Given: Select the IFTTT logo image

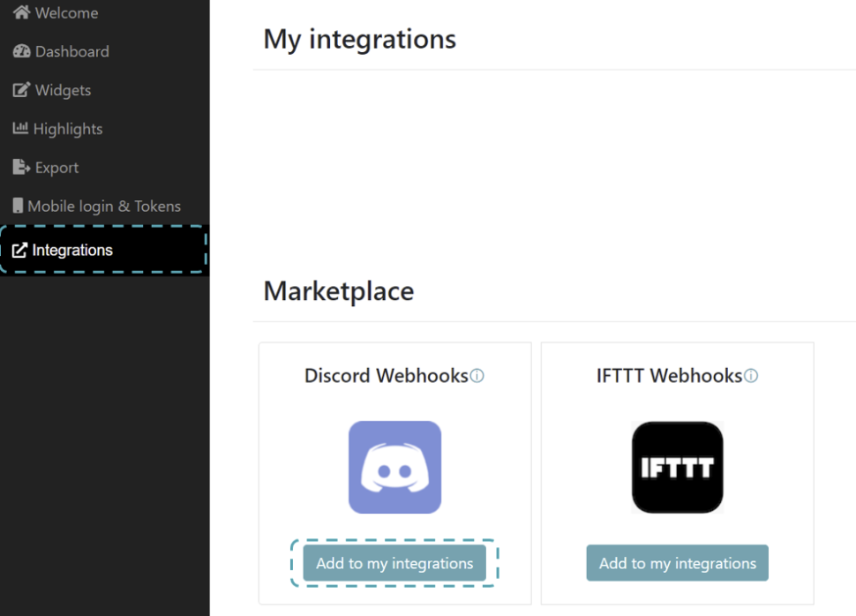Looking at the screenshot, I should pos(677,467).
